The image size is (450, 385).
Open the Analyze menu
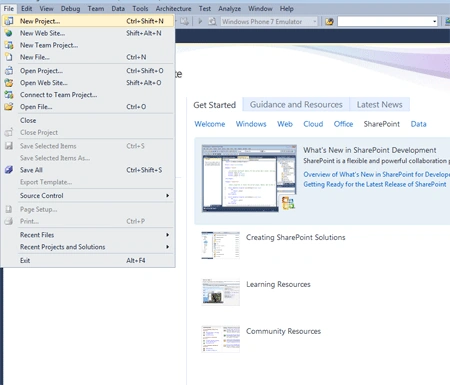[x=229, y=9]
